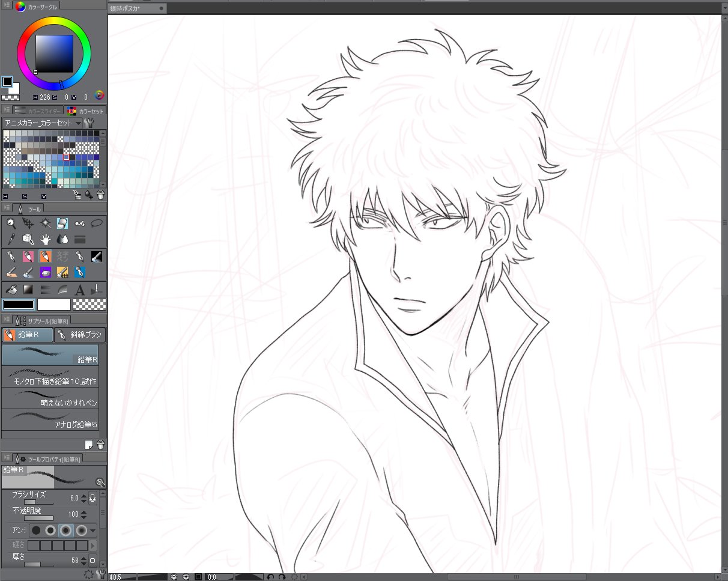The height and width of the screenshot is (581, 728).
Task: Select 斜線ブラシ sub tool group tab
Action: click(80, 335)
